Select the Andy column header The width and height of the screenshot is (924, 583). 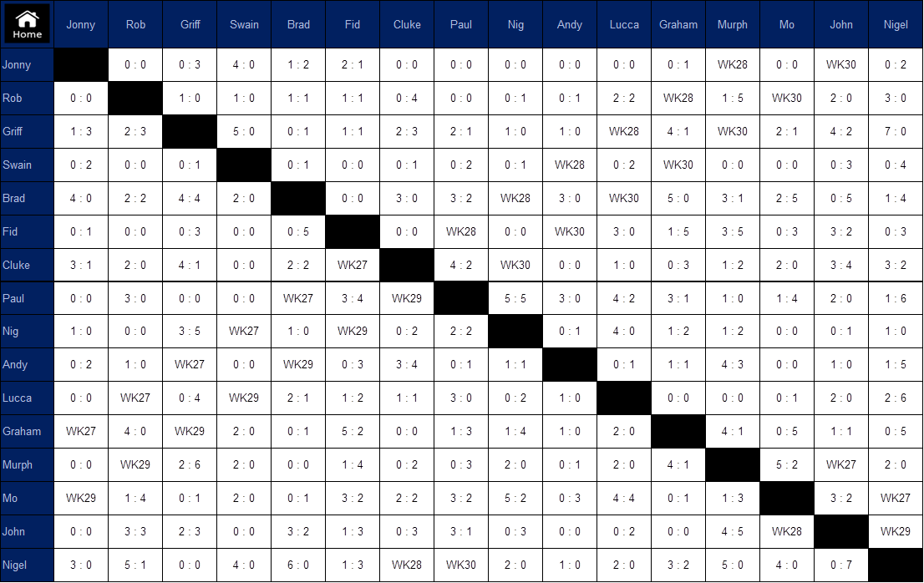click(569, 24)
